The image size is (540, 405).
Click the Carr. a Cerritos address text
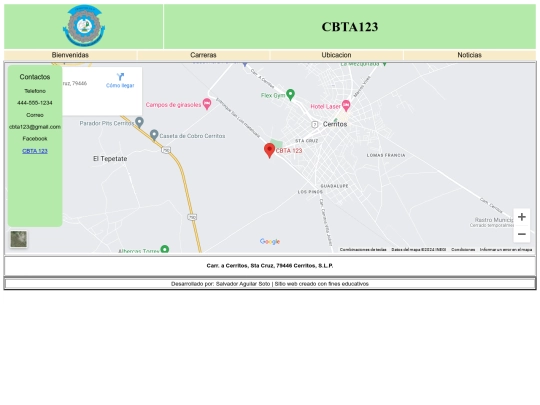(x=270, y=266)
